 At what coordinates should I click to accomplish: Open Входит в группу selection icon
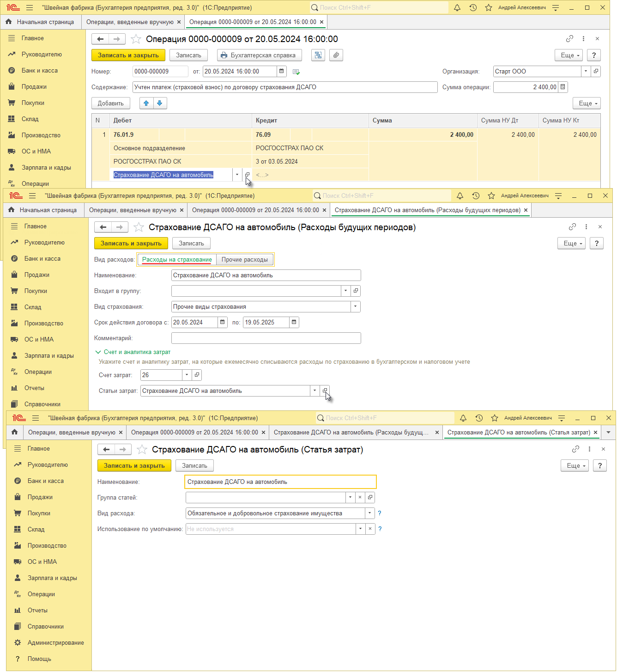point(356,291)
